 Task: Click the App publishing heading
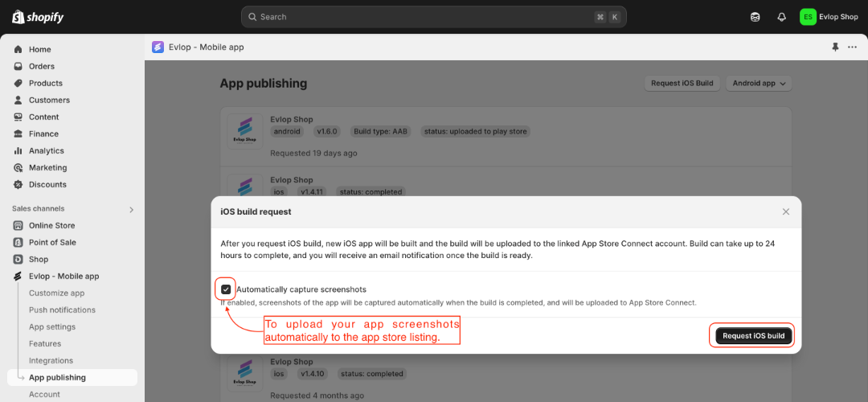tap(264, 84)
